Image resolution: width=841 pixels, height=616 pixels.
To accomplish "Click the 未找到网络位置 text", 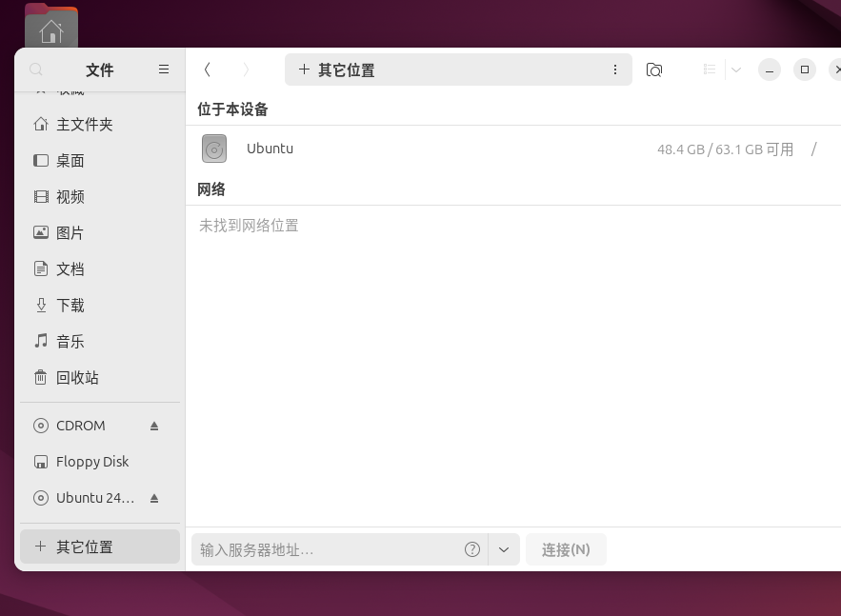I will tap(249, 226).
